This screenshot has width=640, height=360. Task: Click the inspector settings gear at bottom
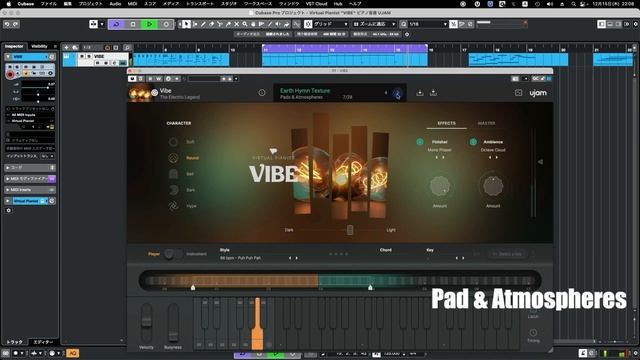click(9, 211)
